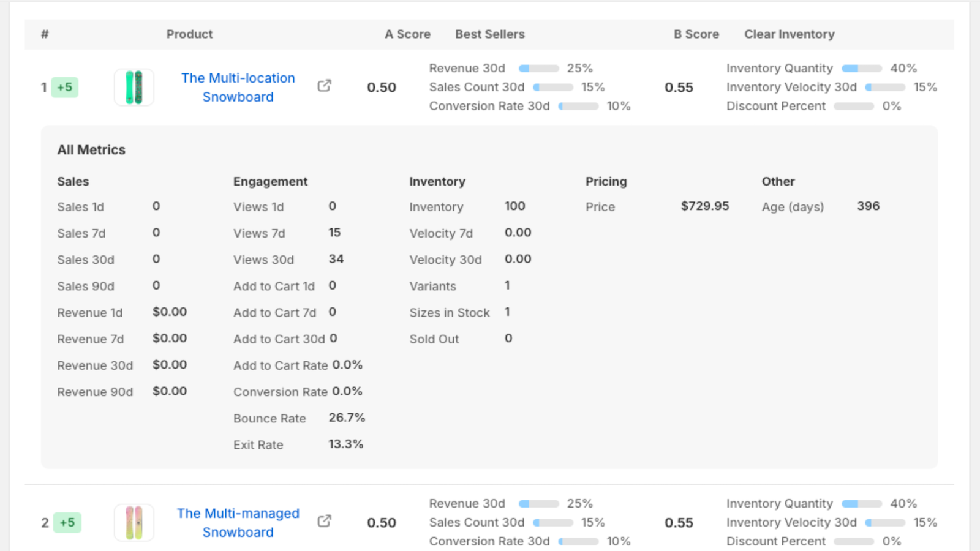
Task: Open The Multi-location Snowboard link
Action: point(238,87)
